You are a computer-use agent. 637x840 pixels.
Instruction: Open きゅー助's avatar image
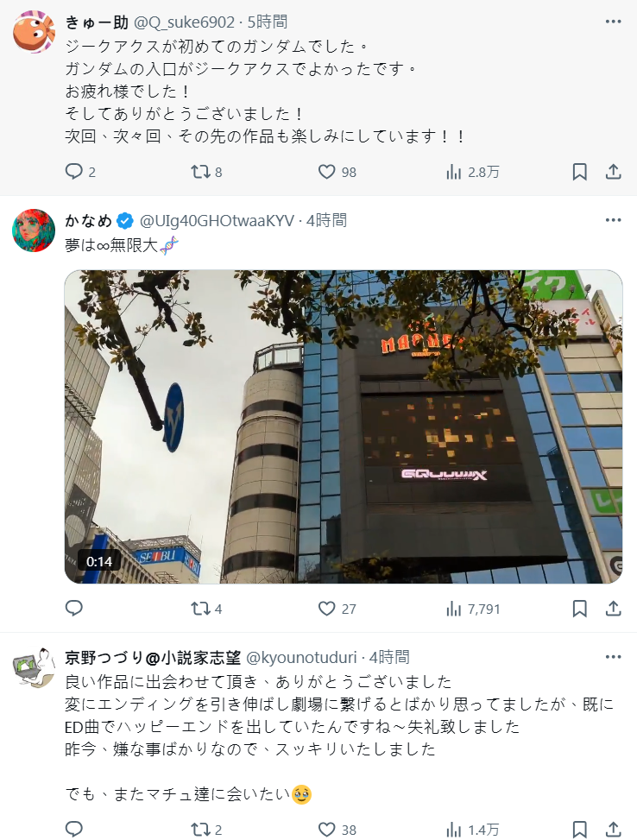pos(34,32)
